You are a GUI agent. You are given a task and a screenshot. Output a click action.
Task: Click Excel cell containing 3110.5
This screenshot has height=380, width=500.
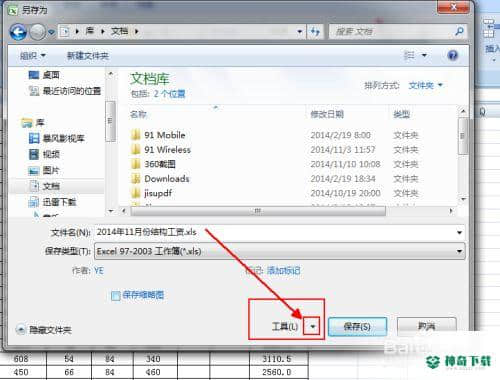click(x=276, y=359)
